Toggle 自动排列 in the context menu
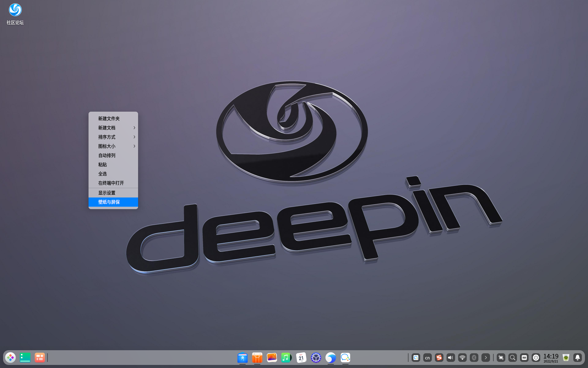The width and height of the screenshot is (588, 368). (113, 155)
